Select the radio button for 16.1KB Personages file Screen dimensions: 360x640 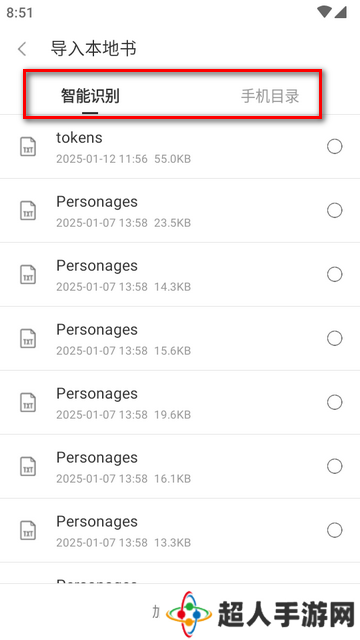[x=335, y=466]
